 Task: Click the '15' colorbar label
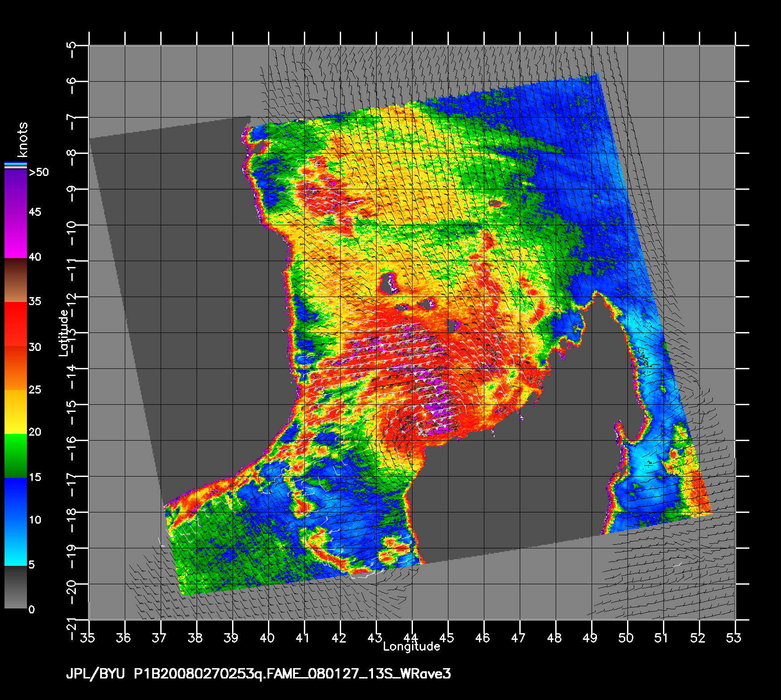coord(35,477)
